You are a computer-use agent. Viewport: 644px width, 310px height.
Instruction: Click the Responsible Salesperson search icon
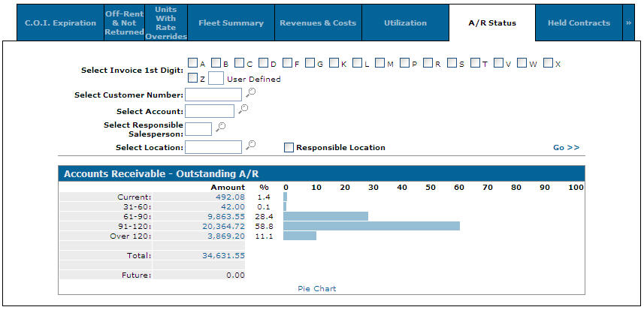(x=220, y=128)
